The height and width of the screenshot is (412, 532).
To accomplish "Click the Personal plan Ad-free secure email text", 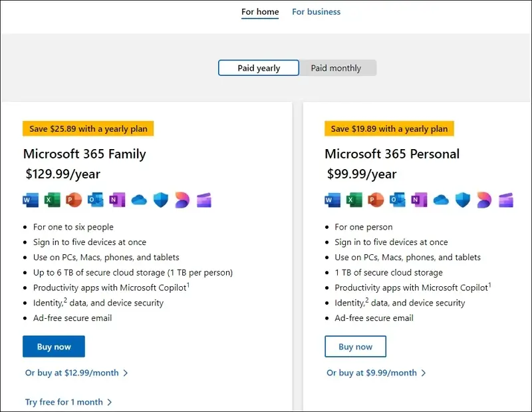I will [x=374, y=318].
